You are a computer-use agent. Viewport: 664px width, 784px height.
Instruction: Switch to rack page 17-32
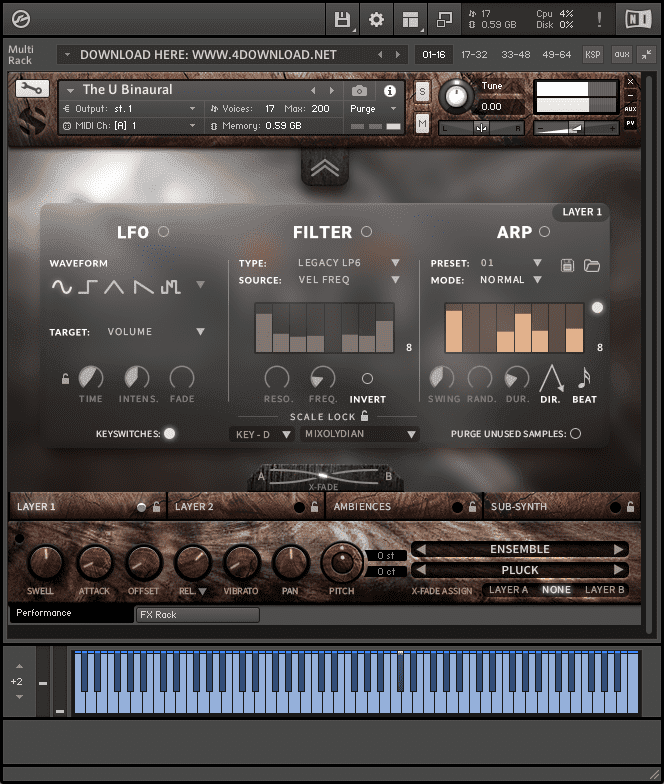(x=474, y=54)
